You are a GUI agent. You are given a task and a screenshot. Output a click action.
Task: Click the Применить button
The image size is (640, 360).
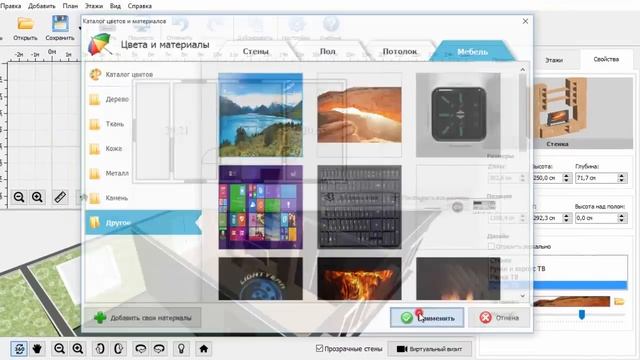point(427,318)
